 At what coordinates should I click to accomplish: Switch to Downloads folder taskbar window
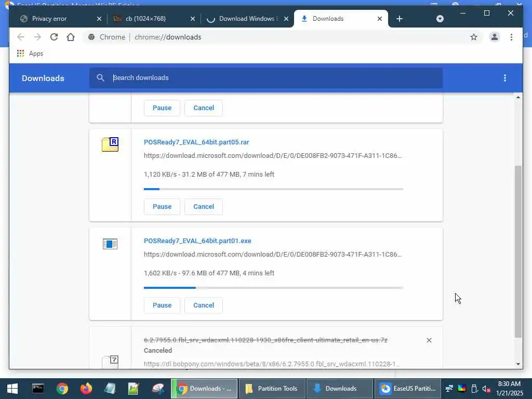click(x=340, y=389)
